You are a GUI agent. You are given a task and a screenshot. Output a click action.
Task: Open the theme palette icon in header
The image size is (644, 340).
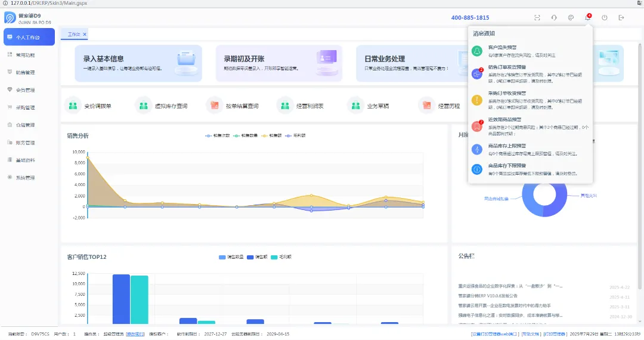click(571, 18)
